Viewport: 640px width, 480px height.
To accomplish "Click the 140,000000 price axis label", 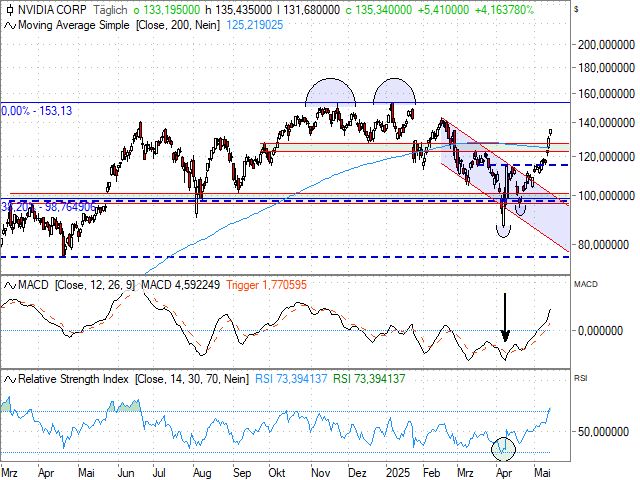I will point(606,122).
